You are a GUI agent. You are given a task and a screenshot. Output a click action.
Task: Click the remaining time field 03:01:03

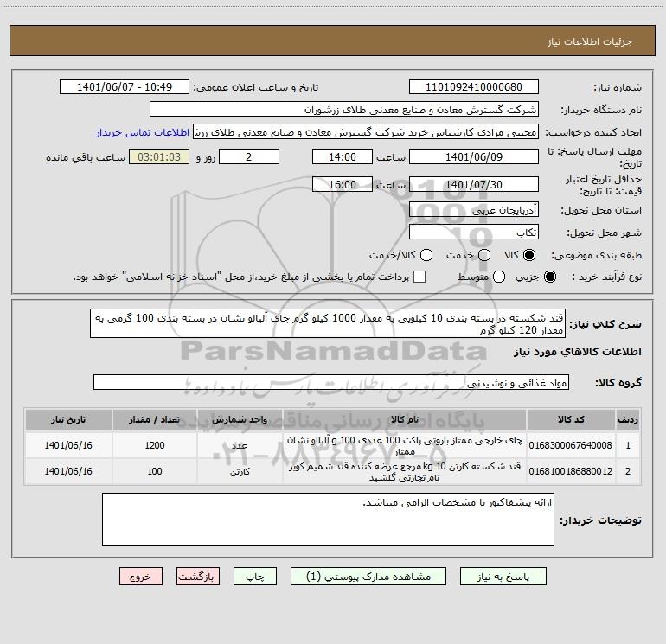(x=159, y=156)
